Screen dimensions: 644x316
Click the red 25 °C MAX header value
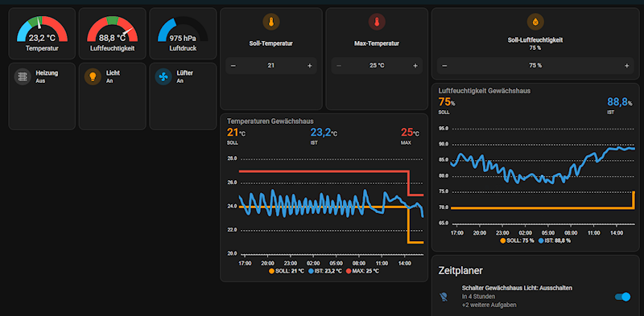[x=411, y=133]
